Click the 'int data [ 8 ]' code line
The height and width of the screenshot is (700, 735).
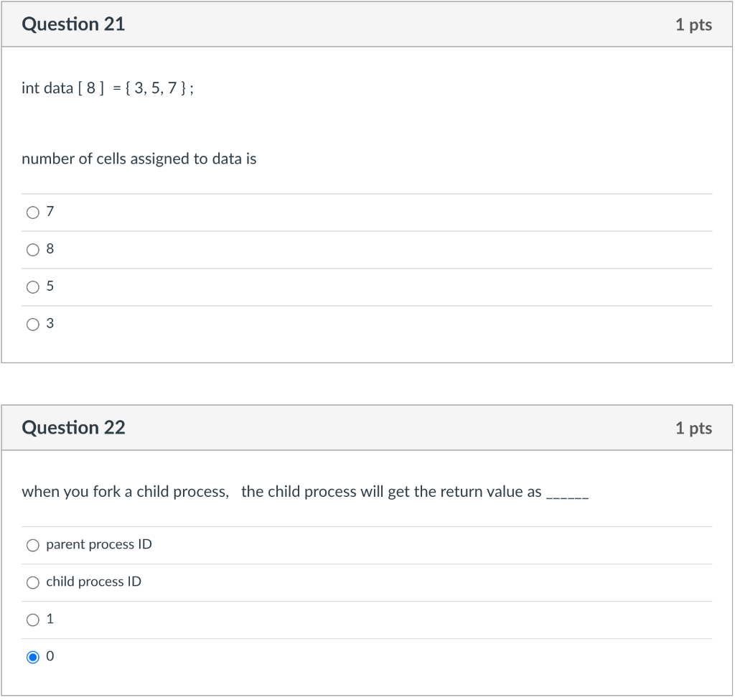pos(108,88)
